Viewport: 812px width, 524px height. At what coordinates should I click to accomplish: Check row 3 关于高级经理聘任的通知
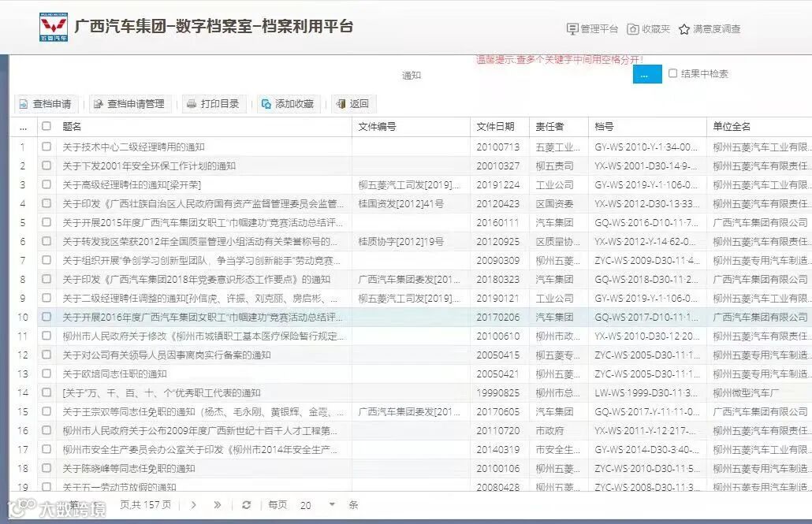click(46, 184)
